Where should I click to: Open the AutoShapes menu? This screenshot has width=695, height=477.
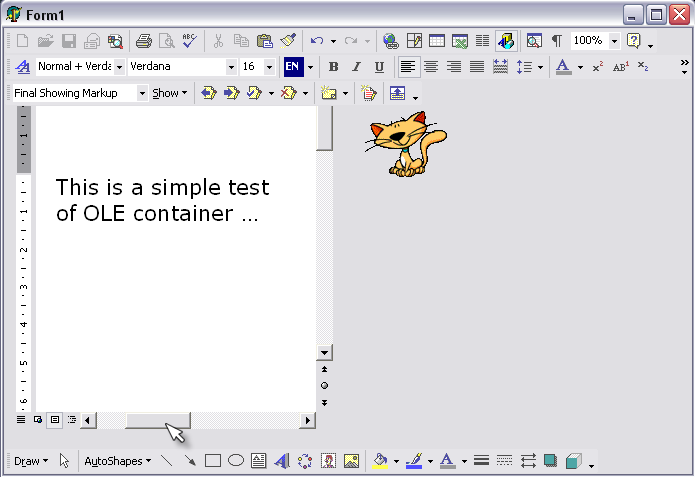pos(117,461)
